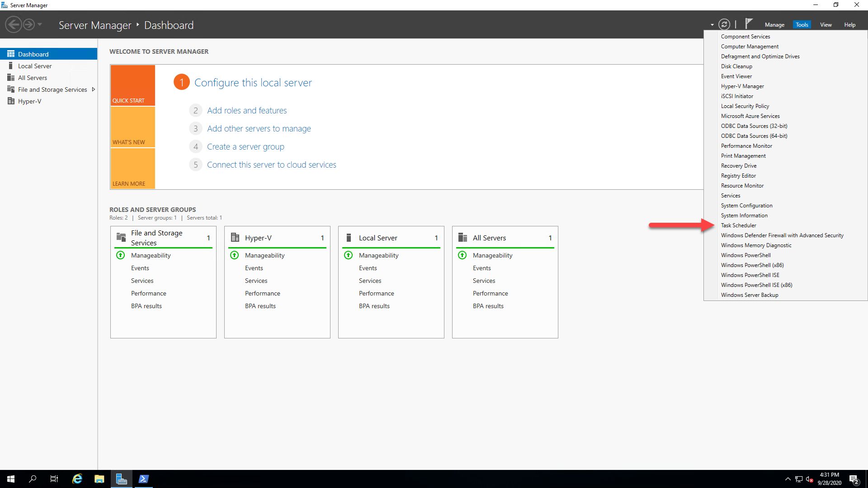Expand File and Storage Services arrow

pos(93,89)
